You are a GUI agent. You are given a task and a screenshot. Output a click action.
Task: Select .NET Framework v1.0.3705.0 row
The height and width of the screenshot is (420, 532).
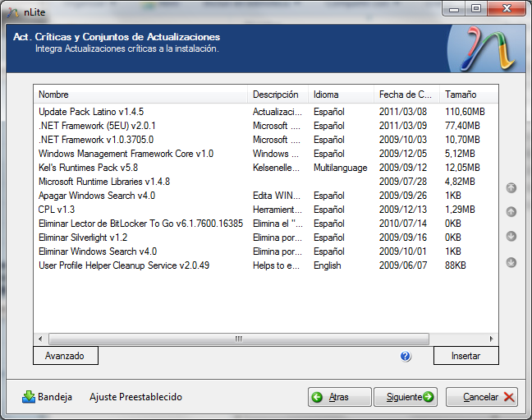pos(266,140)
